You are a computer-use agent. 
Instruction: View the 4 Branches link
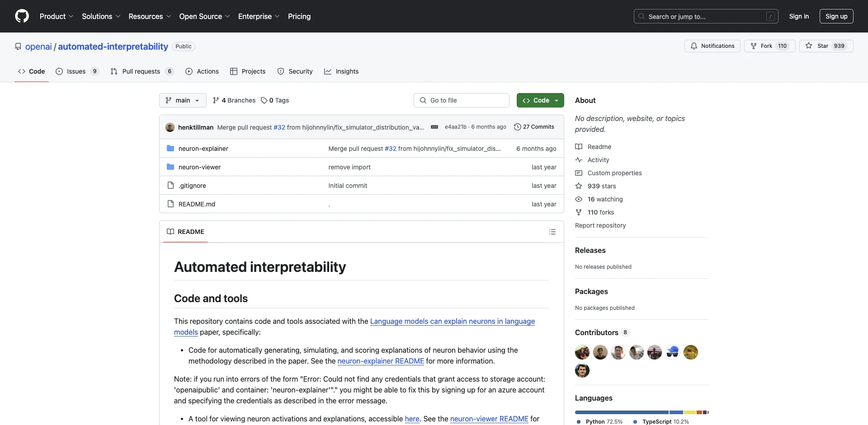pyautogui.click(x=234, y=100)
